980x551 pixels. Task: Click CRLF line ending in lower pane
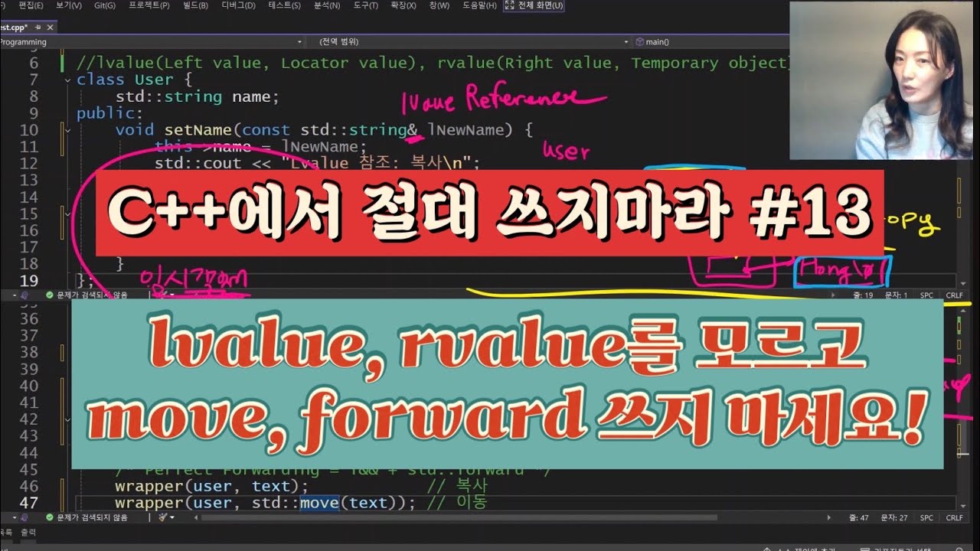coord(954,517)
